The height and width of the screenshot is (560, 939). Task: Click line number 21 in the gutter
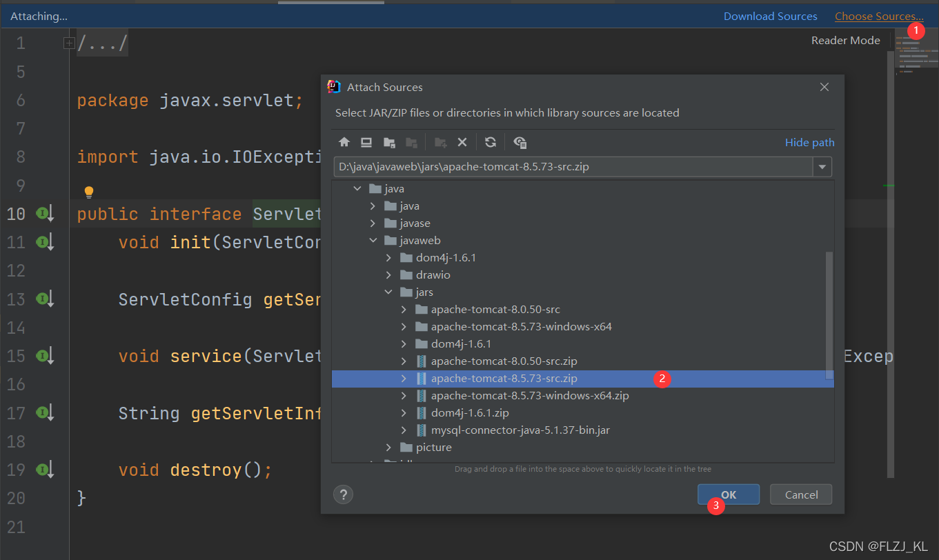tap(16, 527)
